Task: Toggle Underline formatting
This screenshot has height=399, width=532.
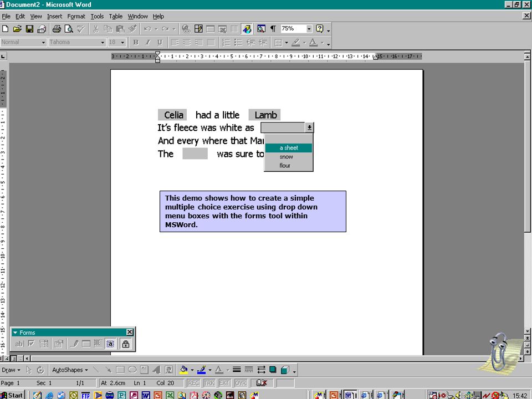Action: (x=160, y=43)
